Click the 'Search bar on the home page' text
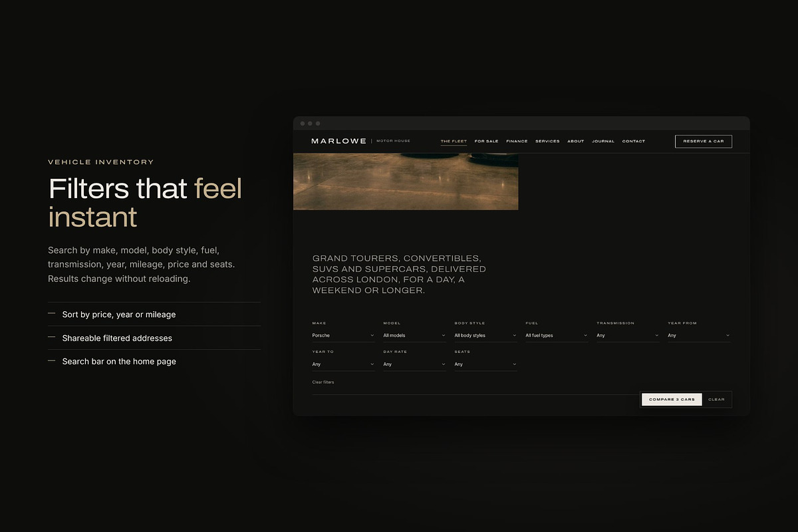Screen dimensions: 798x532 click(119, 361)
